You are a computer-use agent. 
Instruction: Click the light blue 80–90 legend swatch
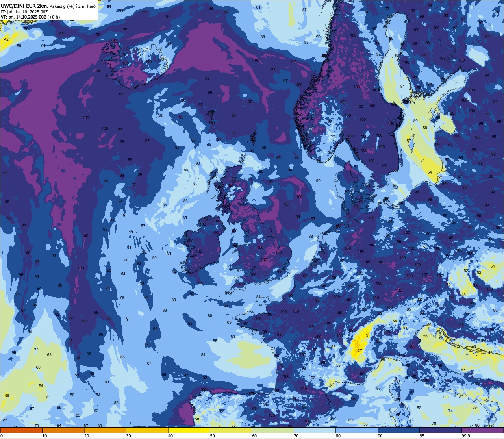[x=357, y=430]
